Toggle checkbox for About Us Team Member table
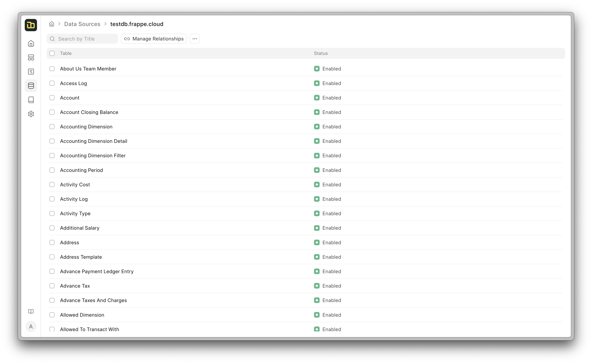Screen dimensions: 592x364 coord(52,69)
